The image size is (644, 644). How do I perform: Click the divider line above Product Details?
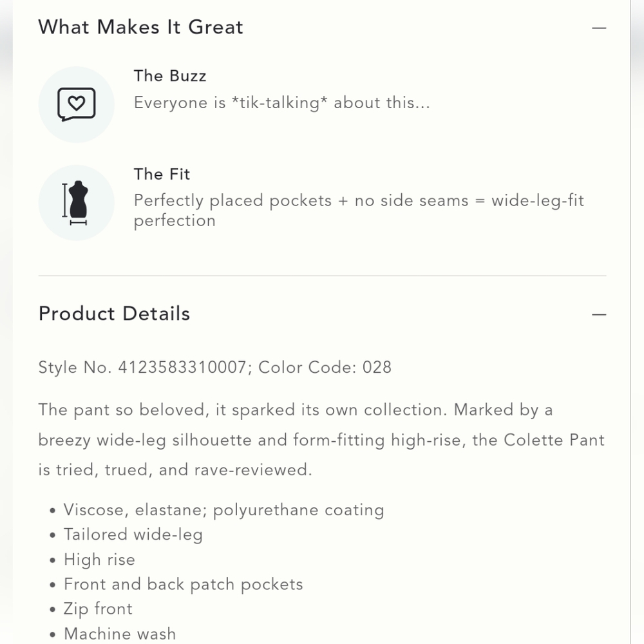pos(323,276)
